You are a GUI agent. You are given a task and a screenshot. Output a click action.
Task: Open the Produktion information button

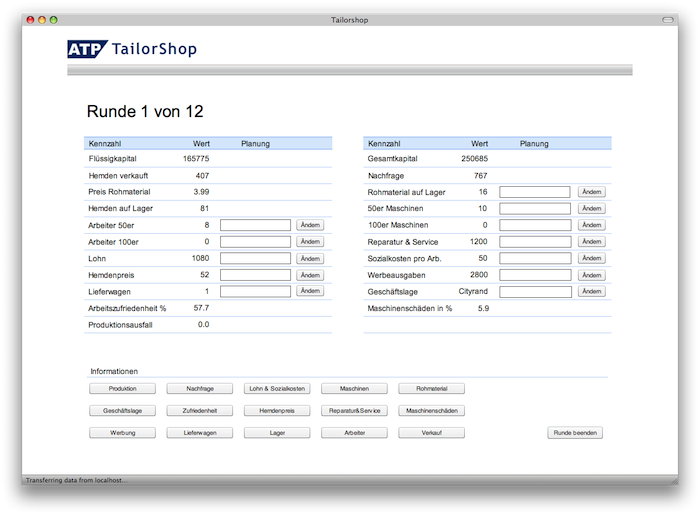(x=123, y=389)
